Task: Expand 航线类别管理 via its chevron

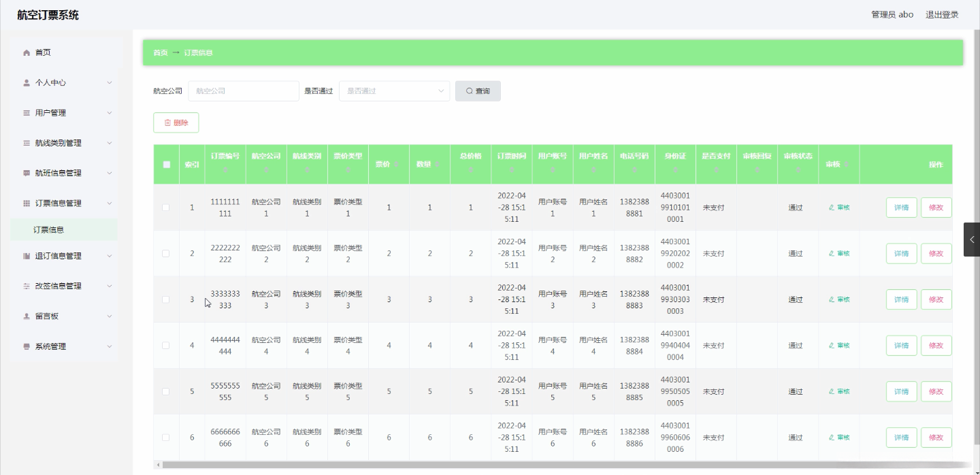Action: coord(109,143)
